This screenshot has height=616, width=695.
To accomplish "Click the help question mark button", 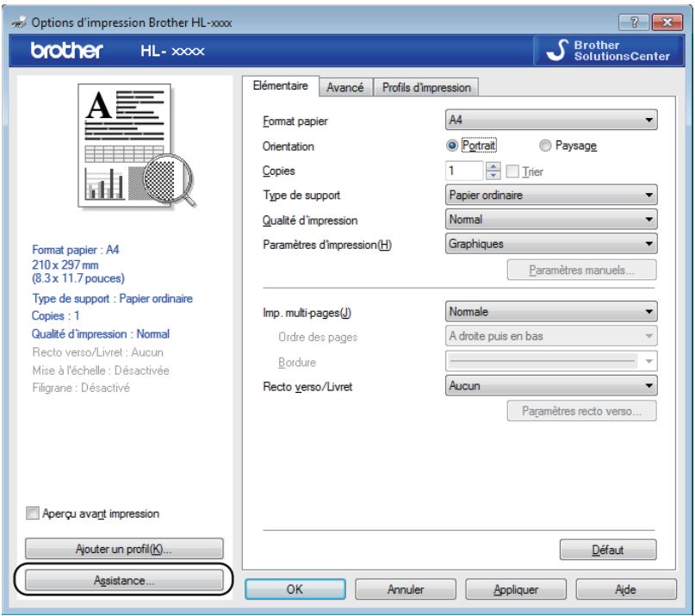I will [x=634, y=22].
